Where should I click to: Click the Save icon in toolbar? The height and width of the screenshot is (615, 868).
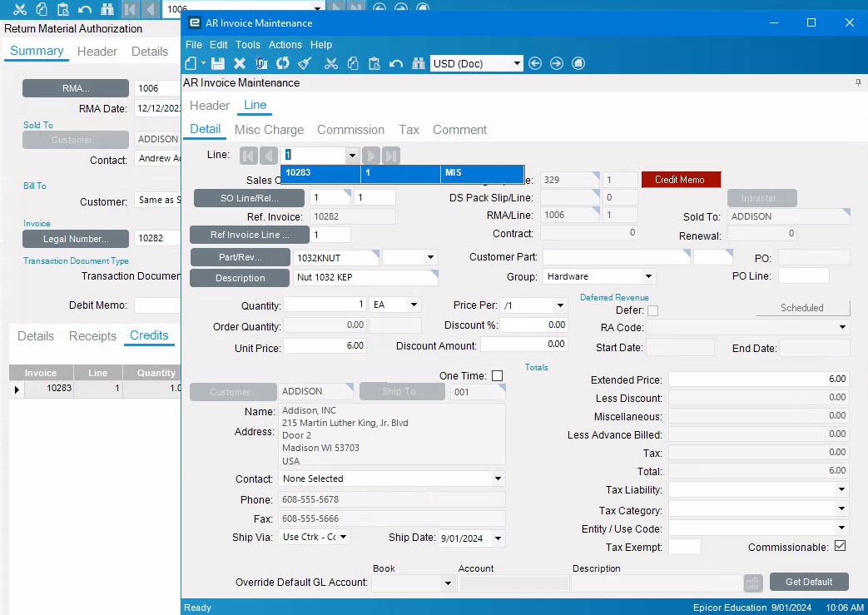click(x=218, y=63)
